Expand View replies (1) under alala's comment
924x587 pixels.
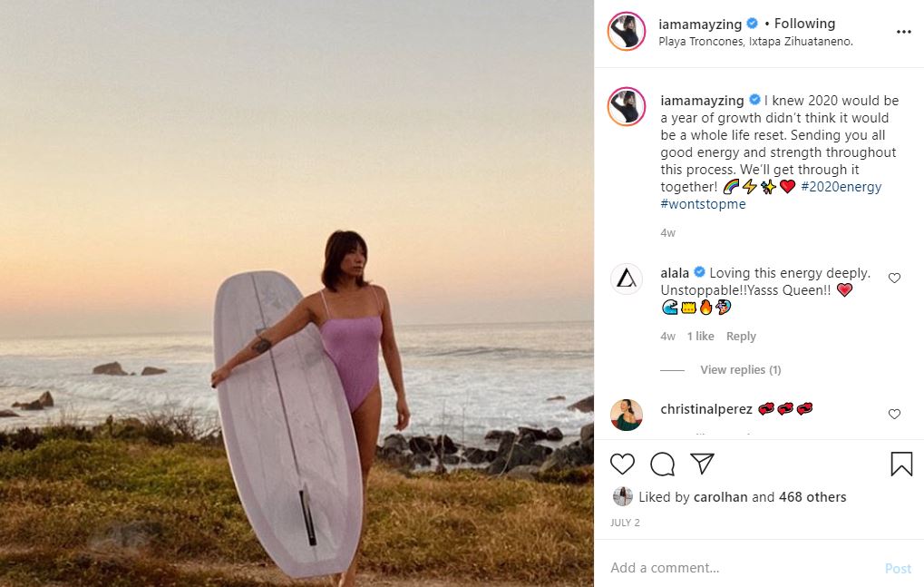point(740,370)
